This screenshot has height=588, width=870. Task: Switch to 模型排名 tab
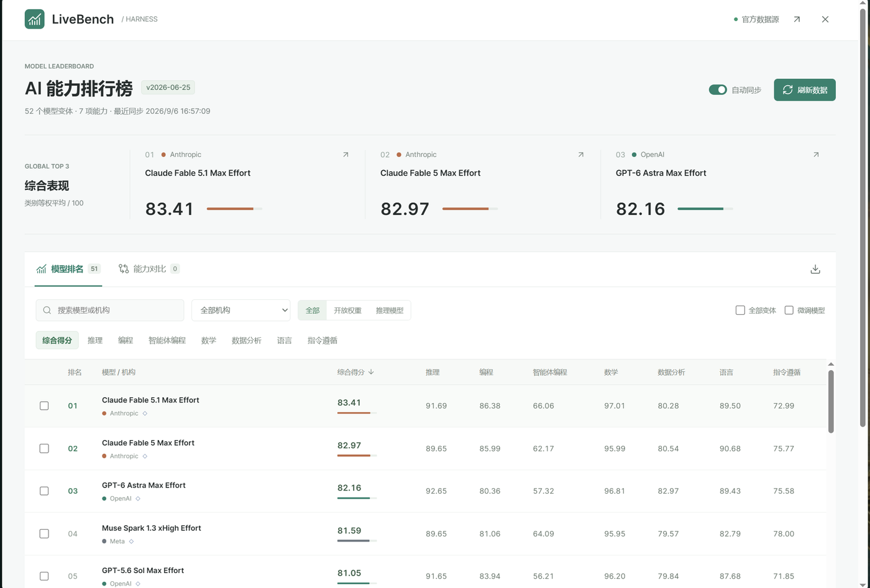(x=68, y=269)
